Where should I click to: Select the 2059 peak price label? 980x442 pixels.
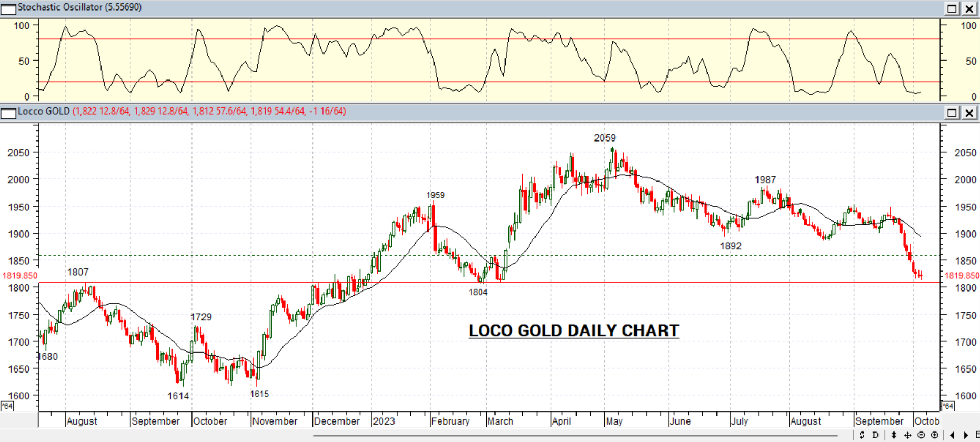click(x=605, y=138)
